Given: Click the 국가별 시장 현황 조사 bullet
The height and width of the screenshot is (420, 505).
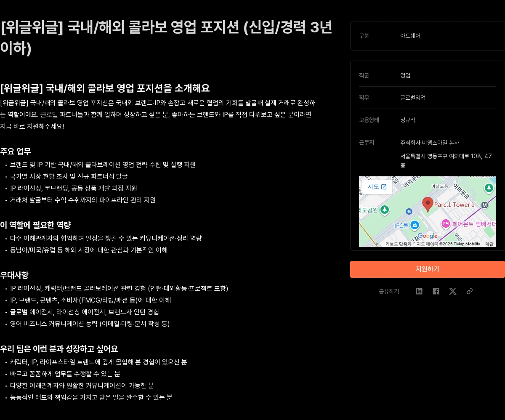Looking at the screenshot, I should coord(69,176).
